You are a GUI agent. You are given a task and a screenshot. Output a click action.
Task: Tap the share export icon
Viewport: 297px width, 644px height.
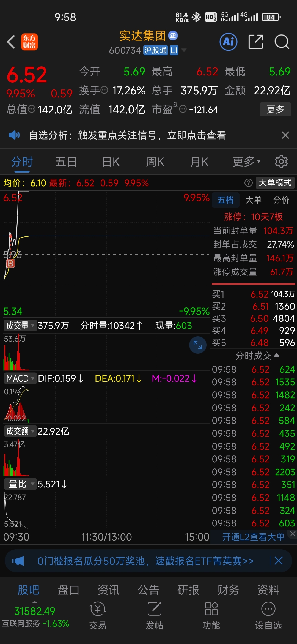pyautogui.click(x=256, y=42)
